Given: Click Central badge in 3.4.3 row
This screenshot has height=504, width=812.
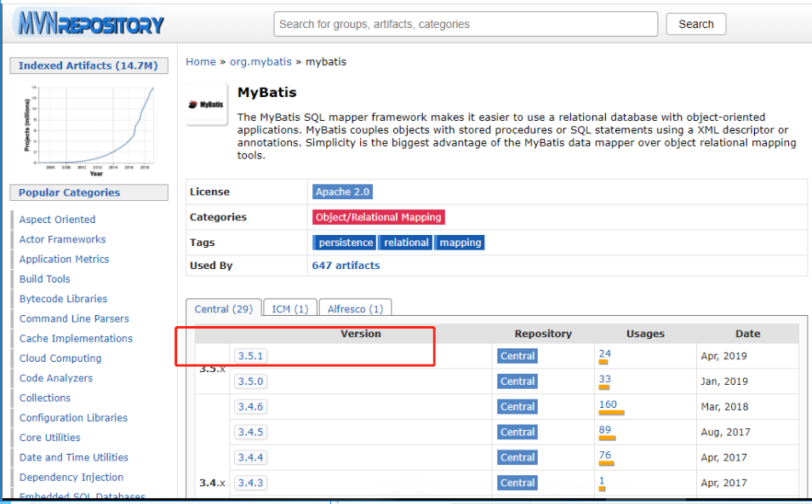Looking at the screenshot, I should click(518, 483).
